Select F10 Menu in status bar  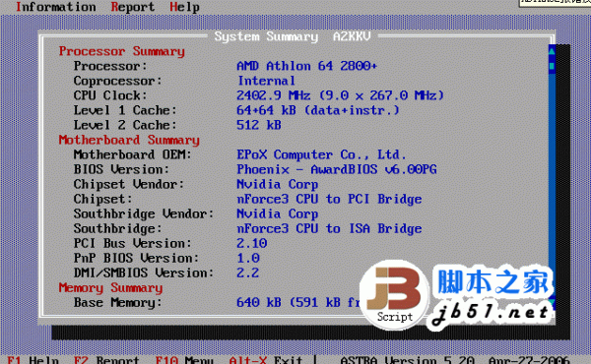click(184, 360)
